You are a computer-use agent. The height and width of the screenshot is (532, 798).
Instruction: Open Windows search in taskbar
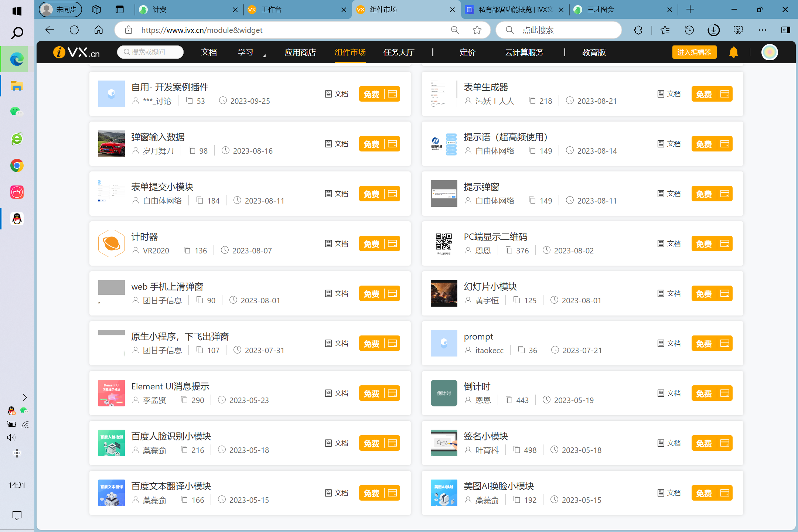17,33
